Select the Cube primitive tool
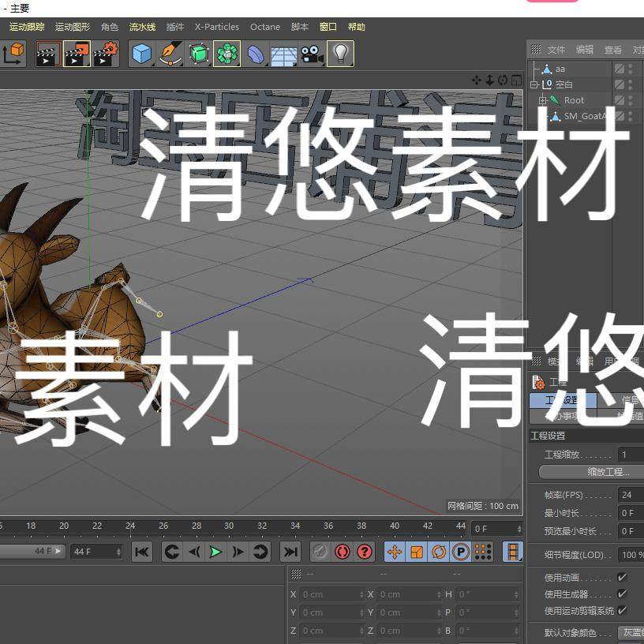Image resolution: width=644 pixels, height=644 pixels. point(141,54)
